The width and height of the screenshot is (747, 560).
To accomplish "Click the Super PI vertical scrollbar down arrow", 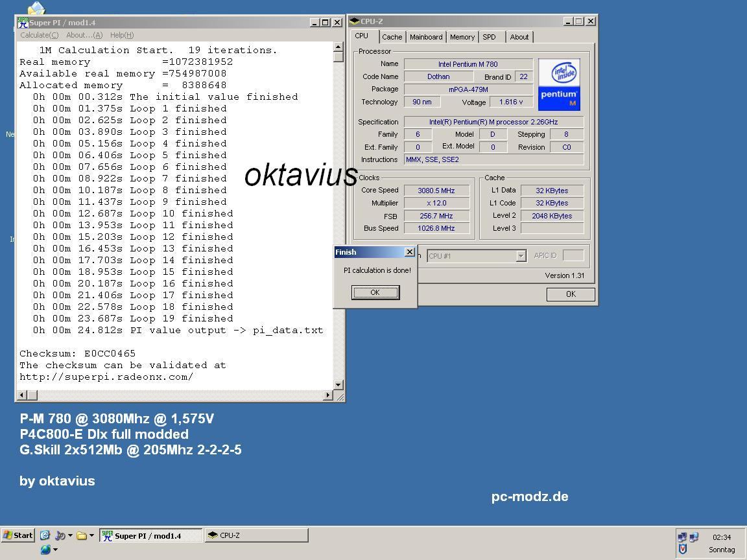I will point(338,385).
